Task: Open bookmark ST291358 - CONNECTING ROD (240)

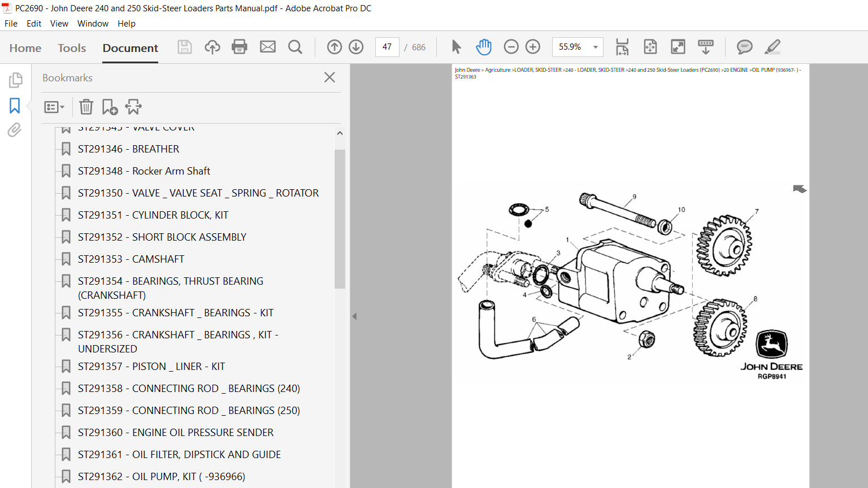Action: [x=189, y=388]
